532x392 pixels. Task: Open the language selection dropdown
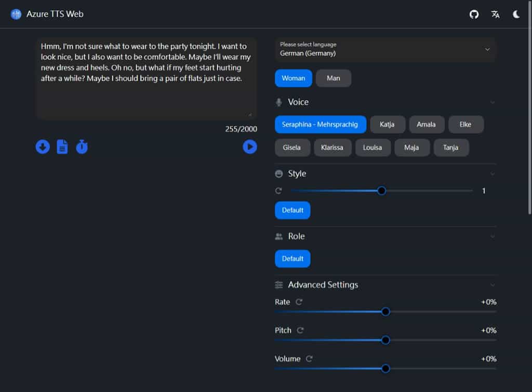(x=385, y=49)
